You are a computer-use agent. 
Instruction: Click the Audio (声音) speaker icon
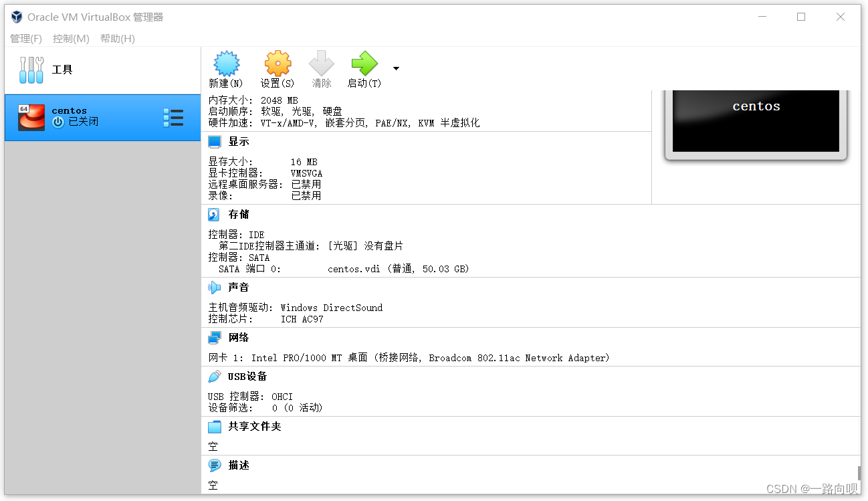point(214,288)
